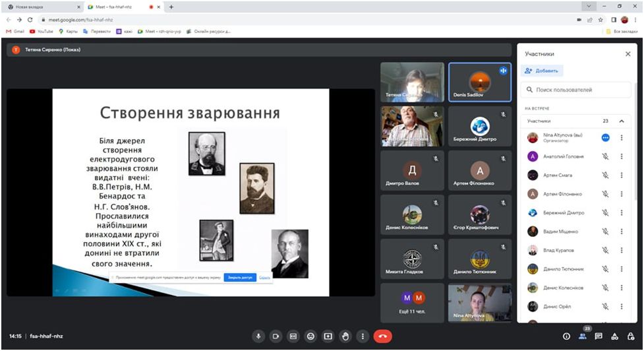Viewport: 644px width, 351px height.
Task: Select the Denis Sadilov video tile
Action: pos(480,82)
